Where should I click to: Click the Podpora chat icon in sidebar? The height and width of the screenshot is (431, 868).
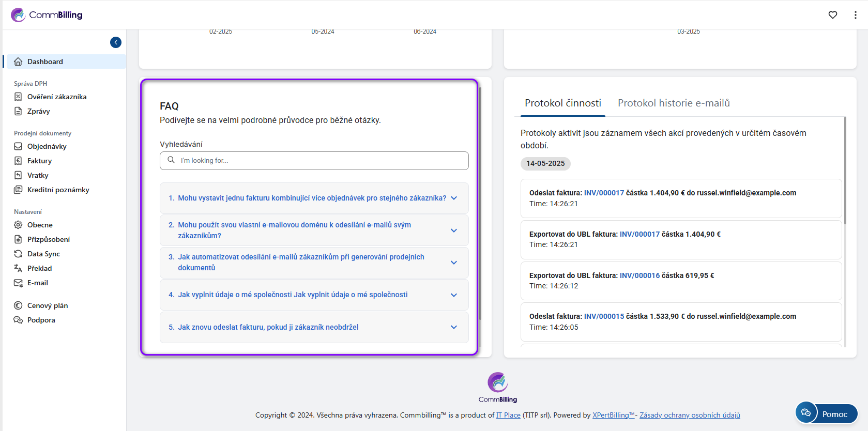pos(18,320)
